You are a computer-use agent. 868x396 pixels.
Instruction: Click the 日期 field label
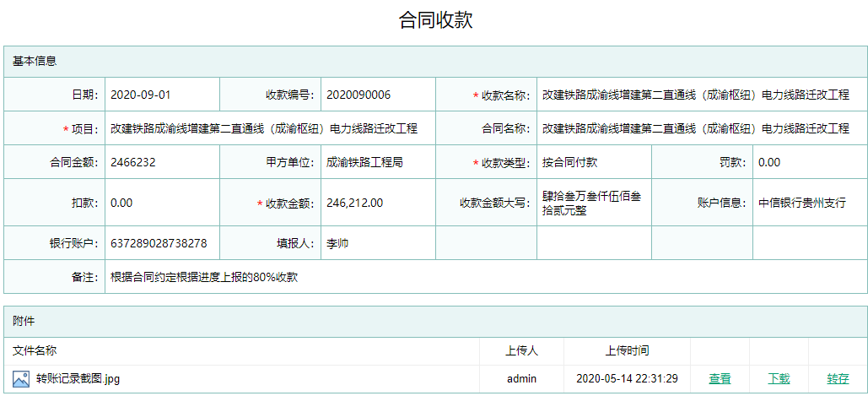85,95
